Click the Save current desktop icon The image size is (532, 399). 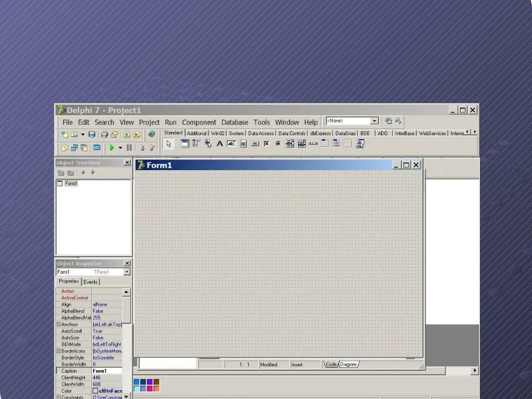pyautogui.click(x=388, y=121)
